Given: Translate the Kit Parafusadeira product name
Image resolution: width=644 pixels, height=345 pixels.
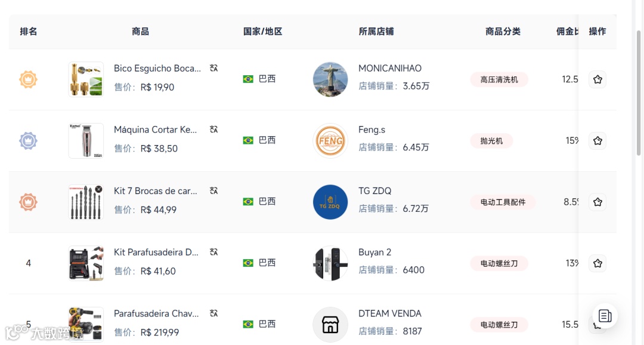Looking at the screenshot, I should tap(214, 252).
